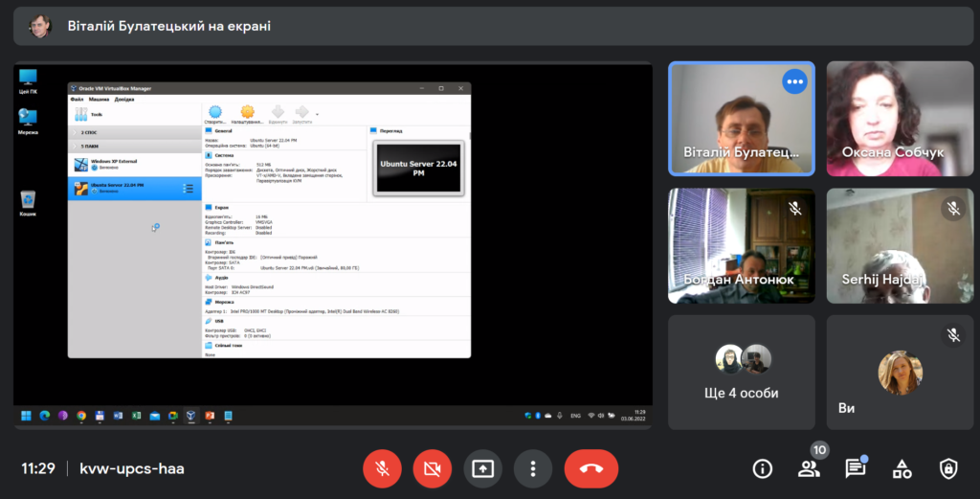Open the Activities shapes icon
The width and height of the screenshot is (980, 499).
coord(902,468)
